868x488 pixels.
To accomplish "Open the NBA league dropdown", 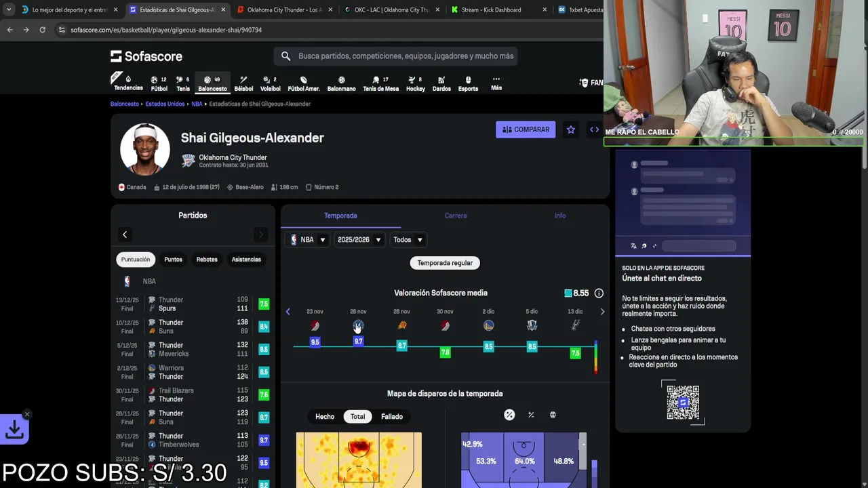I will 308,240.
